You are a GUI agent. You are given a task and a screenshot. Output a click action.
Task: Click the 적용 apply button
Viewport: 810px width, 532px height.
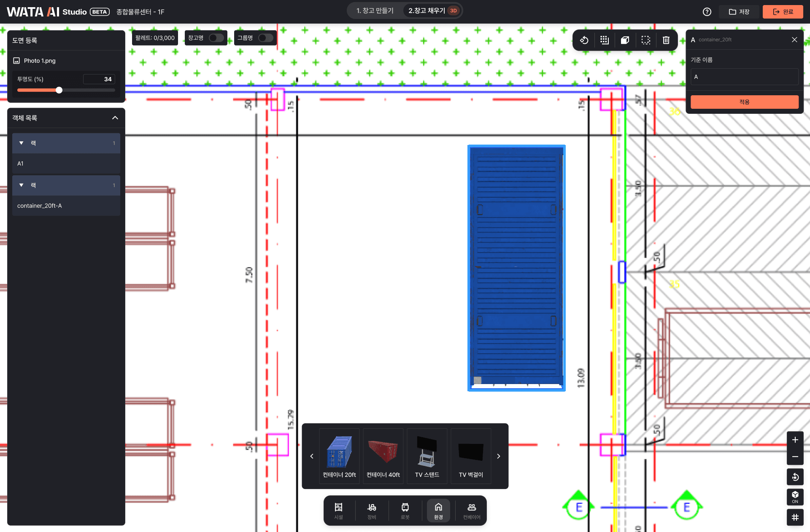(744, 102)
